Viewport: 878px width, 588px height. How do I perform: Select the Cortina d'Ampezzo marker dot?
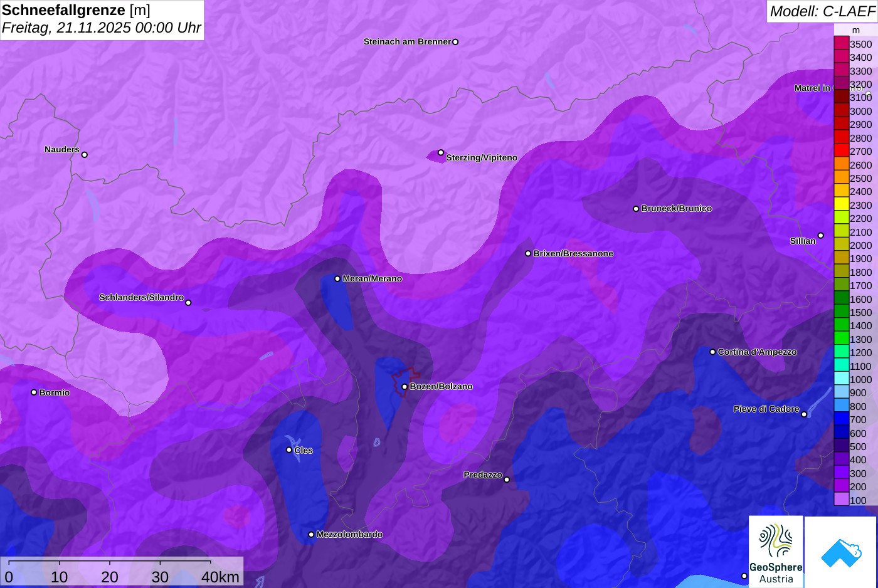(712, 352)
